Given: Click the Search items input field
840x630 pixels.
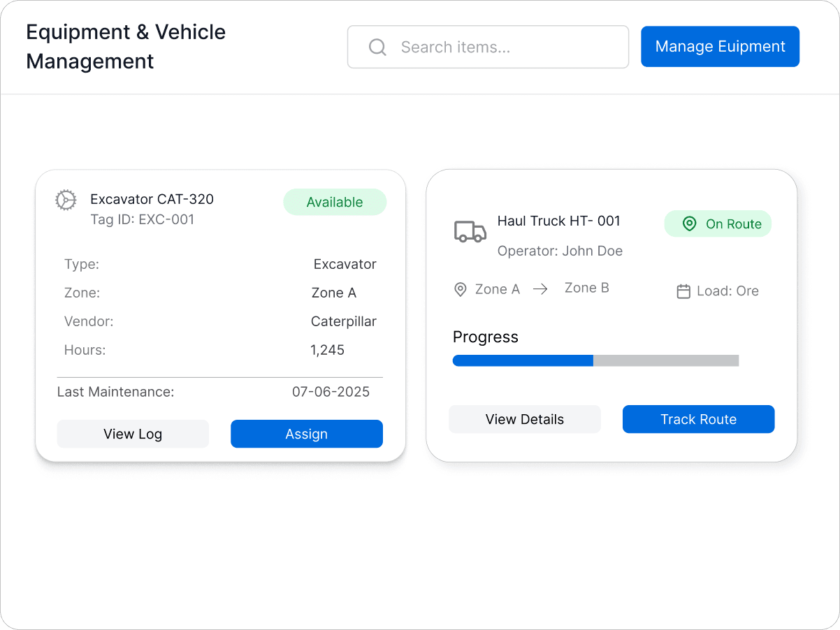Looking at the screenshot, I should pyautogui.click(x=488, y=47).
